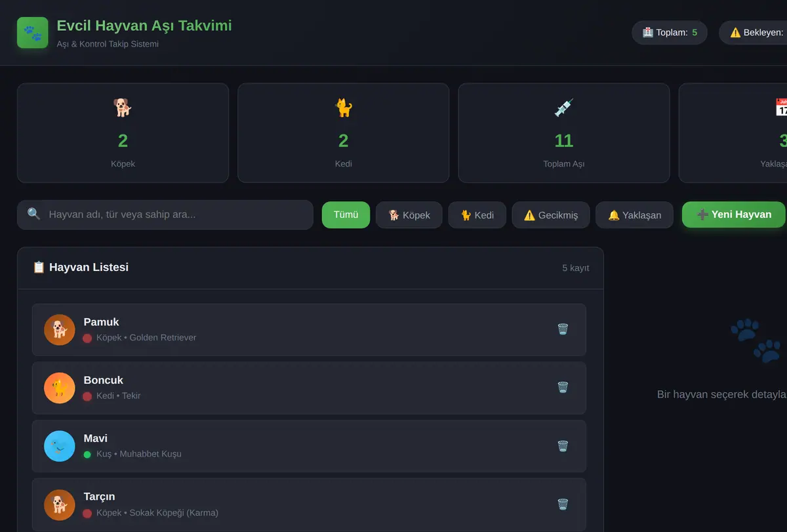This screenshot has height=532, width=787.
Task: Add a new animal with Yeni Hayvan
Action: click(733, 215)
